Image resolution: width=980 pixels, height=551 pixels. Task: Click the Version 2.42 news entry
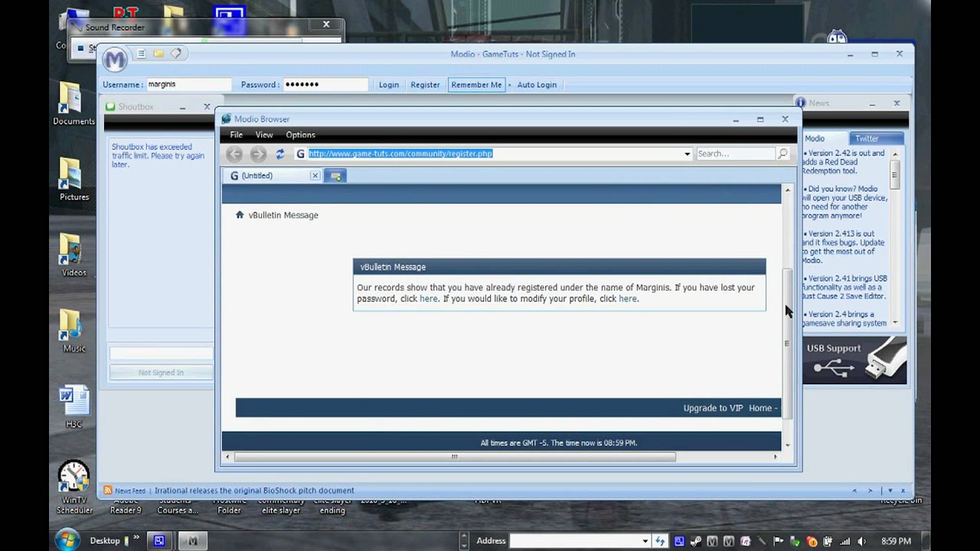tap(844, 162)
